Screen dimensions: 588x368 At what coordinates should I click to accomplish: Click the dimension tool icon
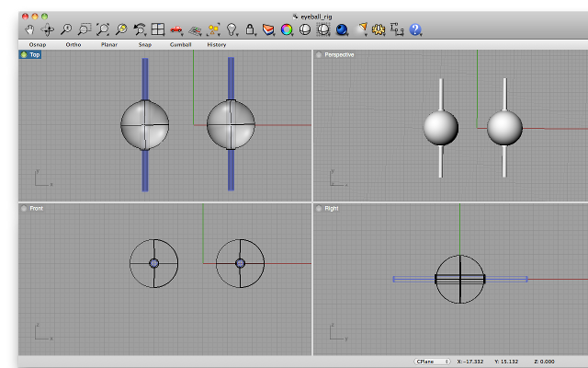tap(397, 29)
